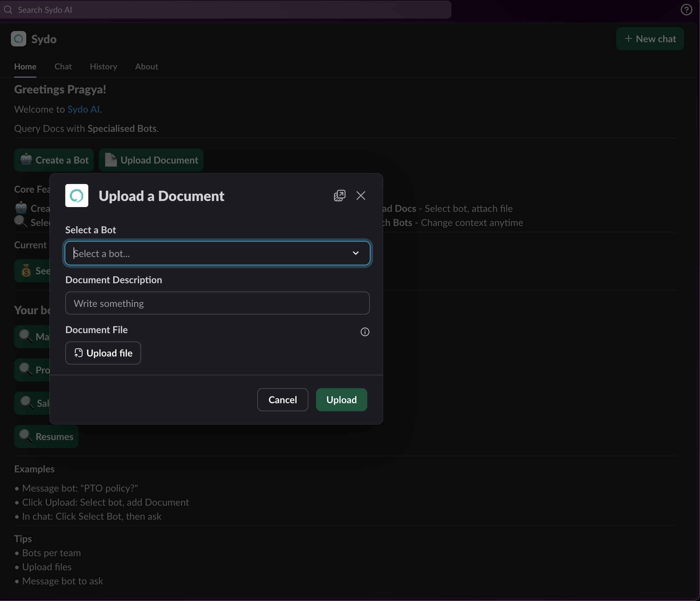Viewport: 700px width, 601px height.
Task: Click the search magnifier icon
Action: click(x=8, y=10)
